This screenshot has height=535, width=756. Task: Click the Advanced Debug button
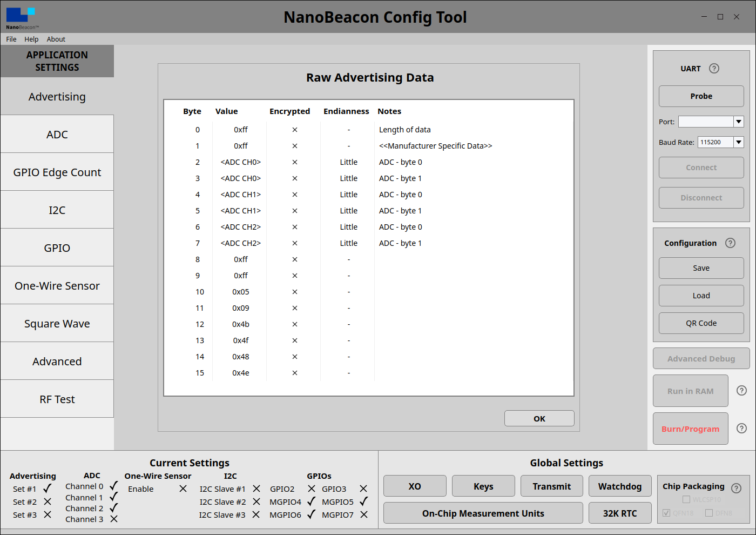point(701,358)
